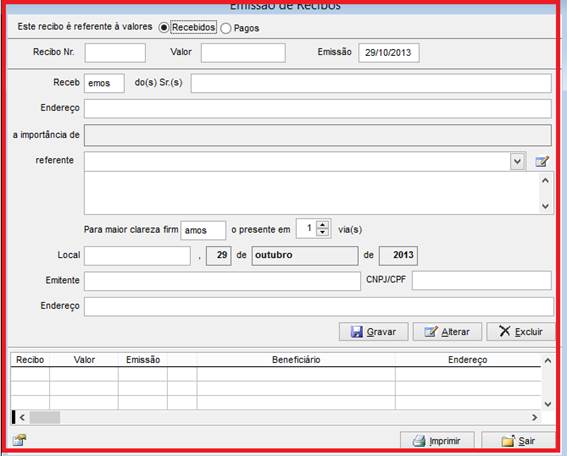
Task: Click the bottom-left export icon
Action: tap(19, 440)
